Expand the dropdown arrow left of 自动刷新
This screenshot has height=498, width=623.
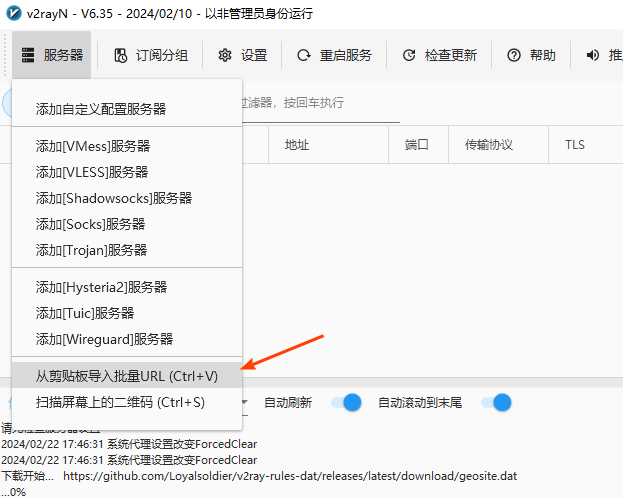pos(245,403)
